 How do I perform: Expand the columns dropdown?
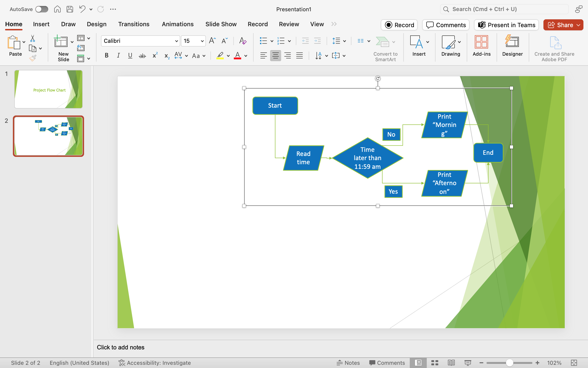point(369,41)
